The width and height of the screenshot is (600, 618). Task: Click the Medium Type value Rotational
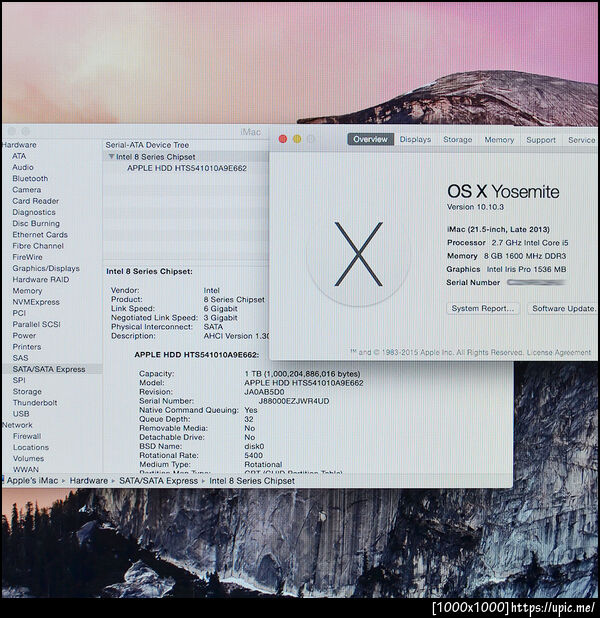point(263,464)
